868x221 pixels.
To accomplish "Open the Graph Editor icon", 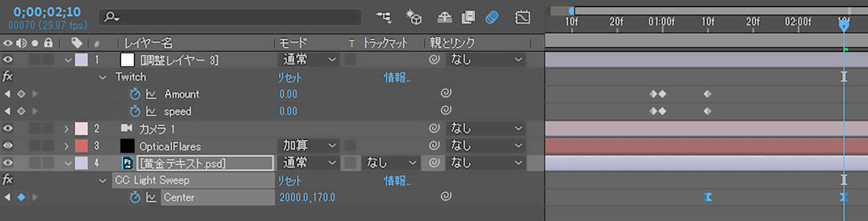I will pos(522,17).
